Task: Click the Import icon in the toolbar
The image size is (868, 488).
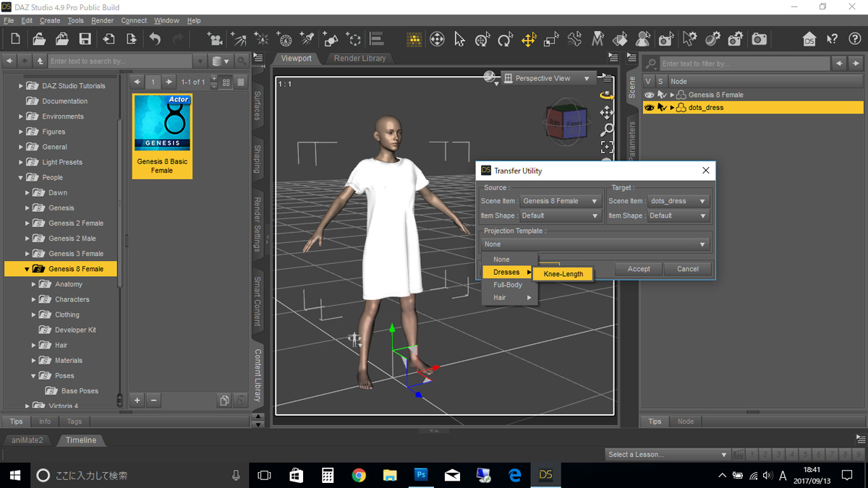Action: [x=109, y=39]
